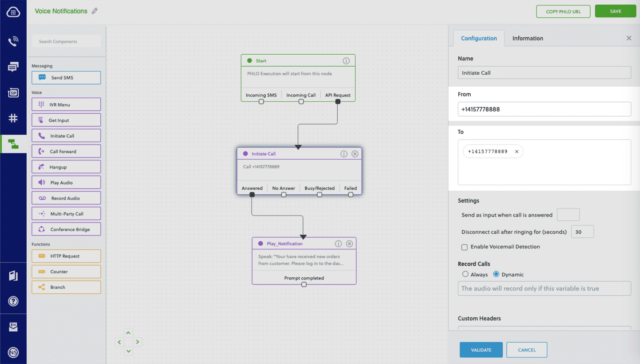Select the Play Audio component

66,182
